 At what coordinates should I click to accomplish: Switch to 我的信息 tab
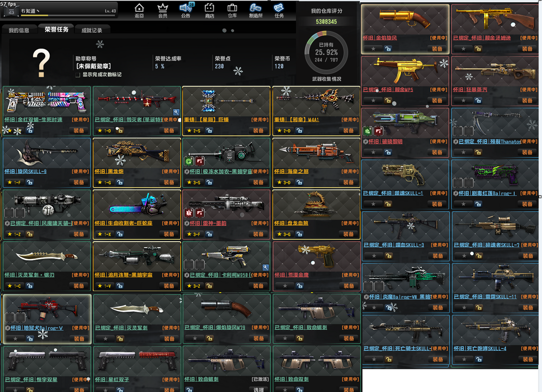(19, 31)
